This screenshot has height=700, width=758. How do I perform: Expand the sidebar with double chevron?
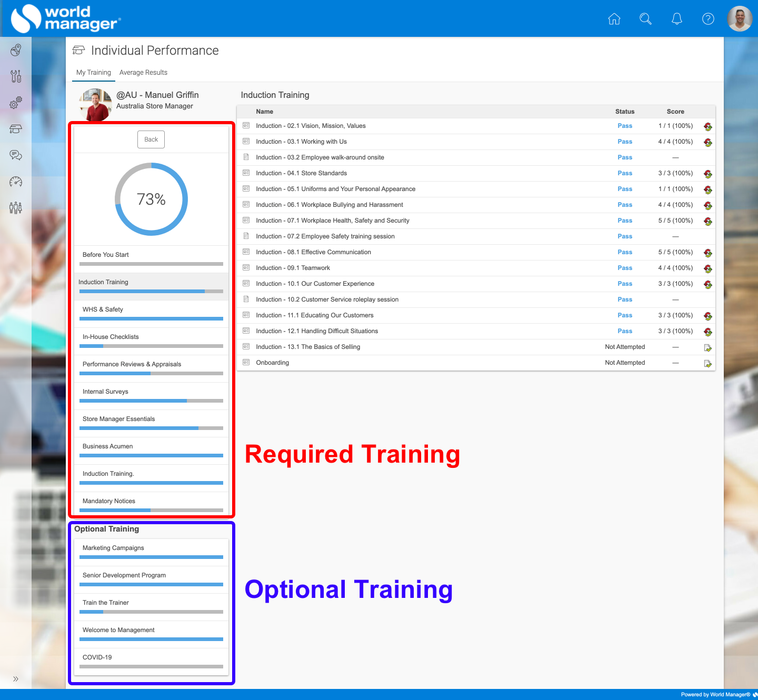(x=16, y=679)
